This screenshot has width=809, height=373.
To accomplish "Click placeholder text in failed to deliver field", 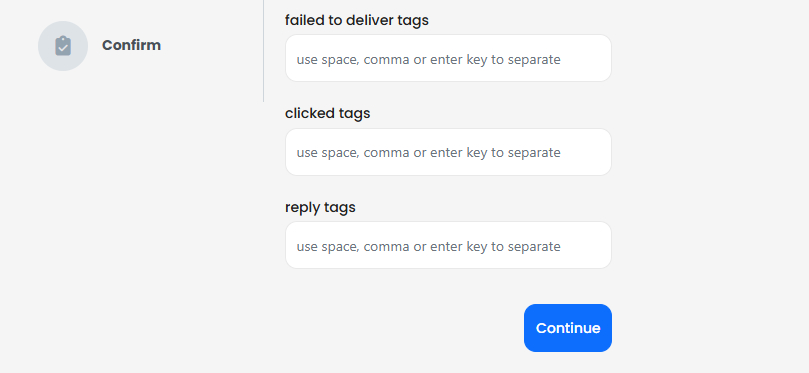I will click(428, 60).
